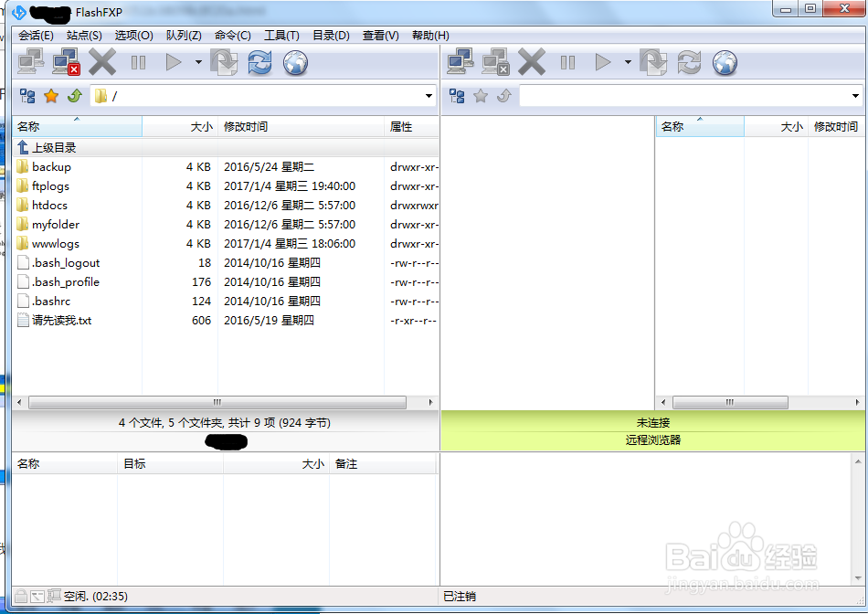The width and height of the screenshot is (868, 614).
Task: Open the 选项(O) menu
Action: 134,36
